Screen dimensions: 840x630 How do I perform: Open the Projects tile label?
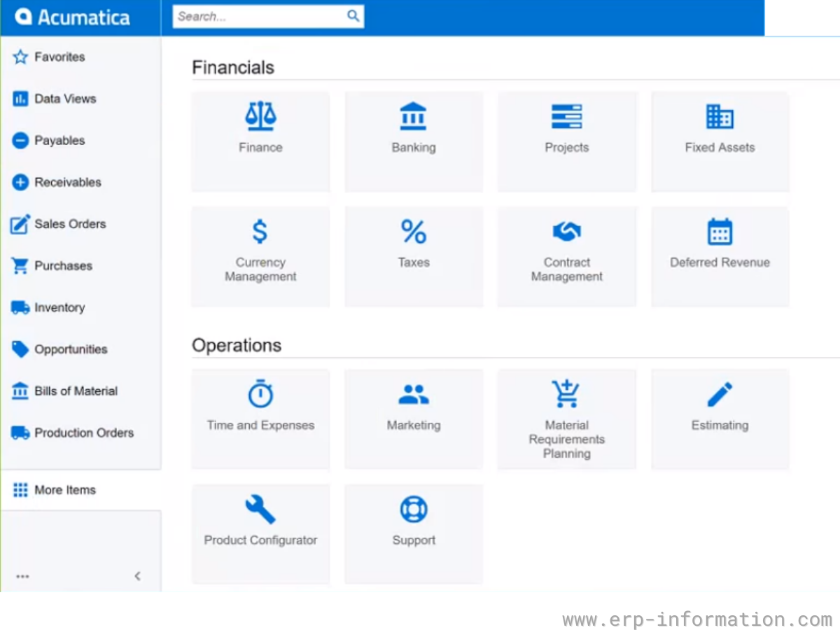click(567, 148)
